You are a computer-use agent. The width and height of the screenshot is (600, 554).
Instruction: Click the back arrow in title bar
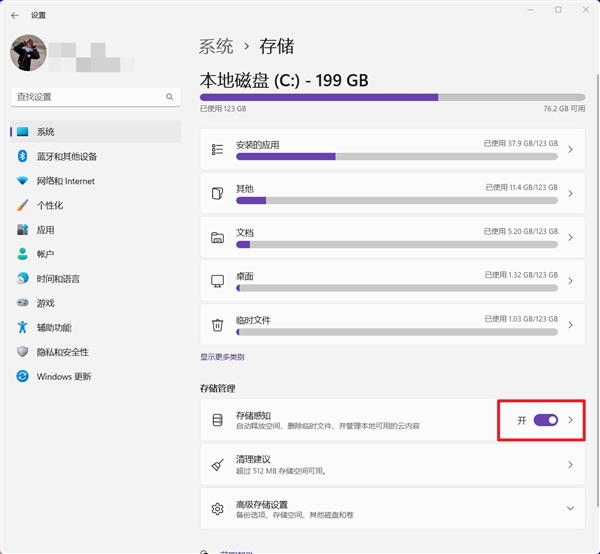tap(15, 15)
